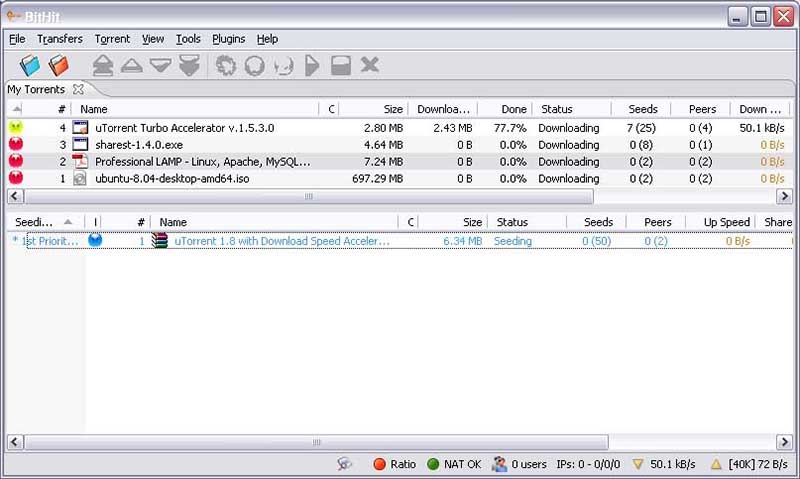The height and width of the screenshot is (479, 800).
Task: Click the move up arrow icon
Action: click(131, 66)
